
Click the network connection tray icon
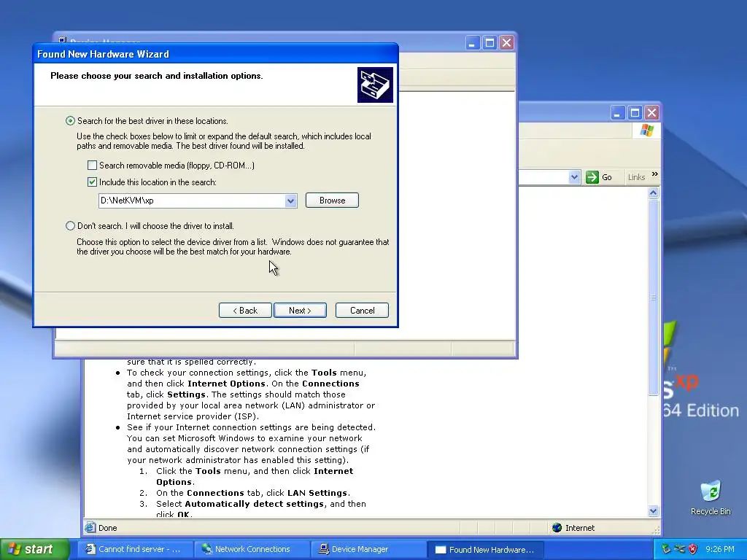click(680, 550)
